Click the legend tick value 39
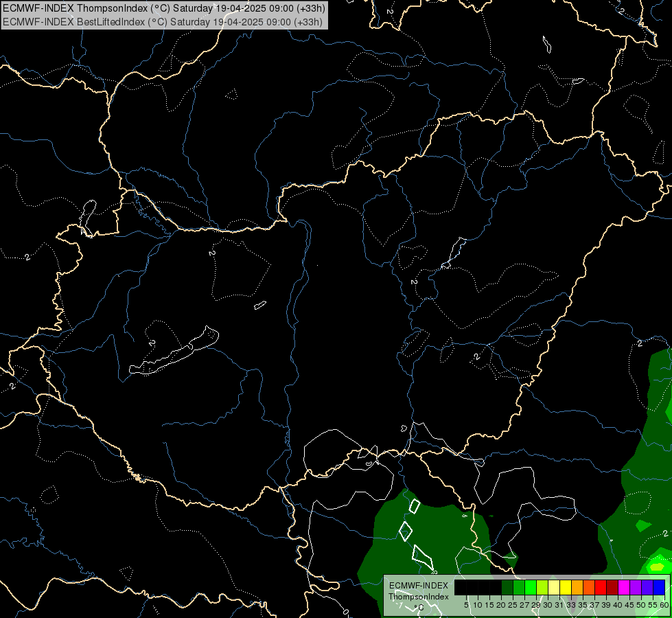 (606, 605)
